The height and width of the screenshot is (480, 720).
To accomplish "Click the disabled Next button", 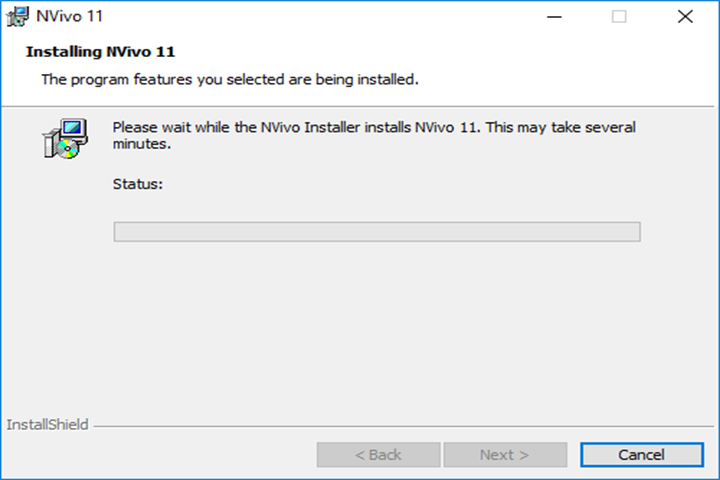I will 505,455.
